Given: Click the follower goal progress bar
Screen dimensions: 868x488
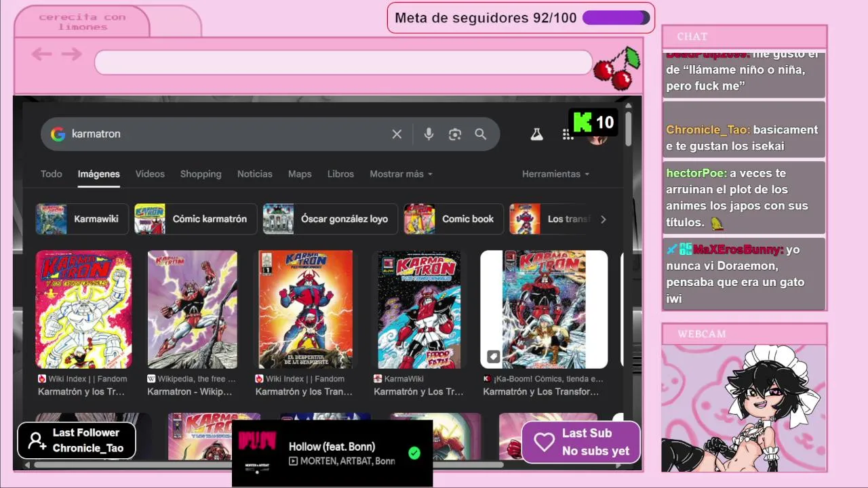Looking at the screenshot, I should [x=616, y=18].
